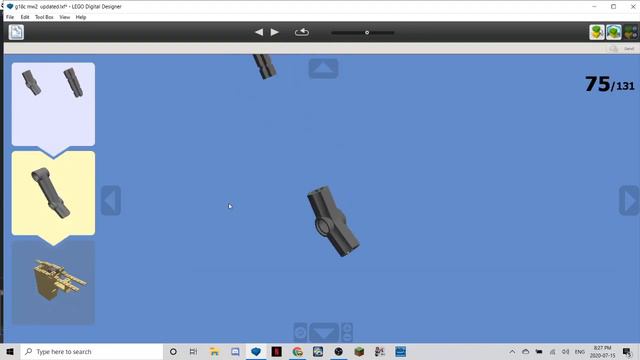Screen dimensions: 640x360
Task: Select the two-pins parts thumbnail
Action: click(53, 104)
